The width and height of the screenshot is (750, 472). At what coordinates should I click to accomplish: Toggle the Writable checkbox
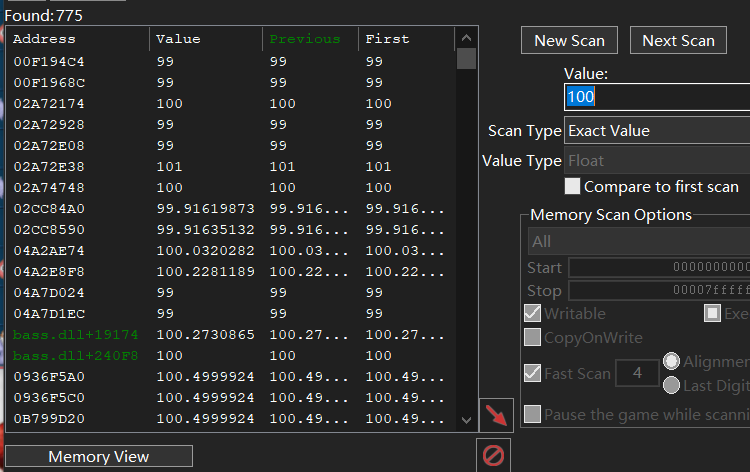coord(532,313)
